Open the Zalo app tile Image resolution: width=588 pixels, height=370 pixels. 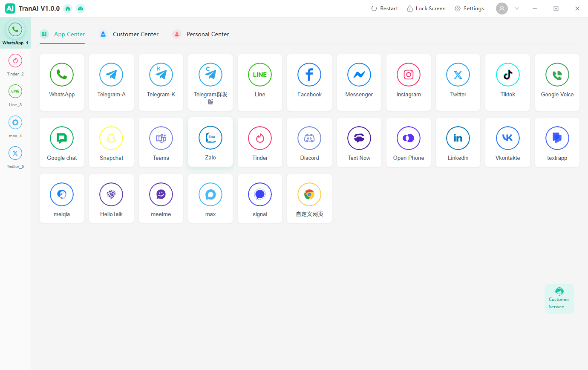tap(210, 142)
